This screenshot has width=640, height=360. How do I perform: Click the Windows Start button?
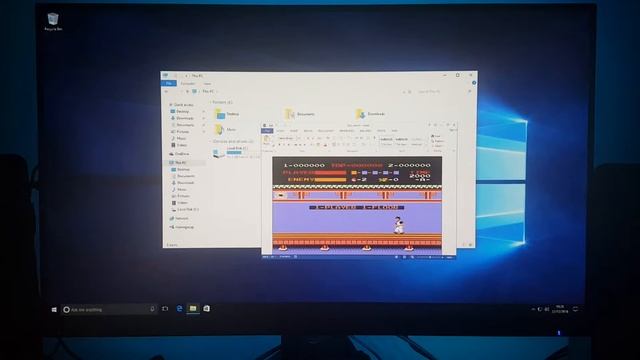coord(54,310)
